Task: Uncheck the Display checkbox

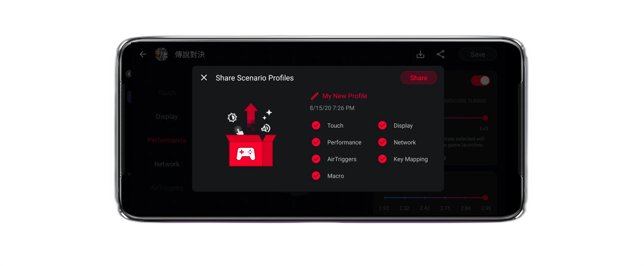Action: coord(382,126)
